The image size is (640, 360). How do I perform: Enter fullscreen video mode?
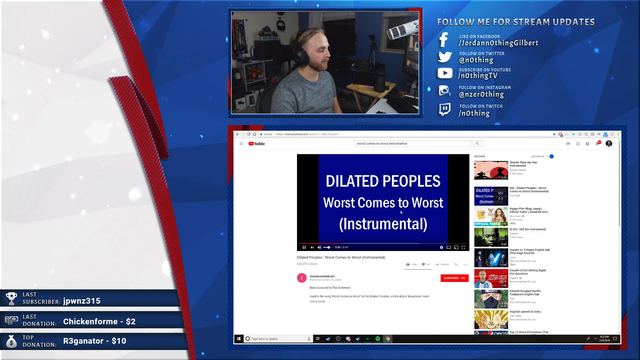(x=463, y=247)
